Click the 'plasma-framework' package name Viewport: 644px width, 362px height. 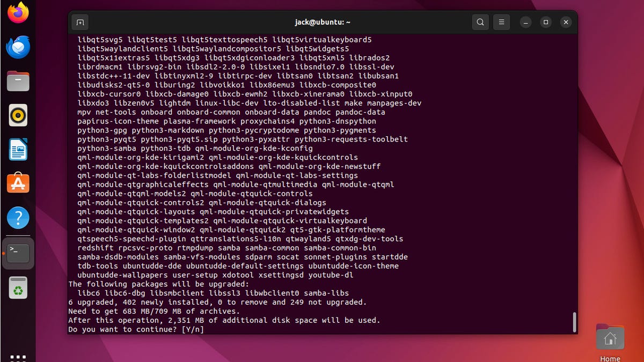coord(199,121)
